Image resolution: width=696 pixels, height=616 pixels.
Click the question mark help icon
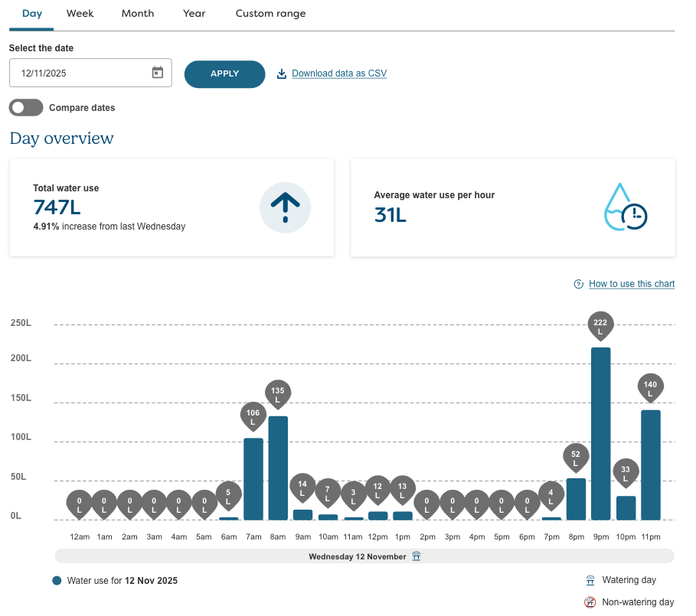pos(578,284)
